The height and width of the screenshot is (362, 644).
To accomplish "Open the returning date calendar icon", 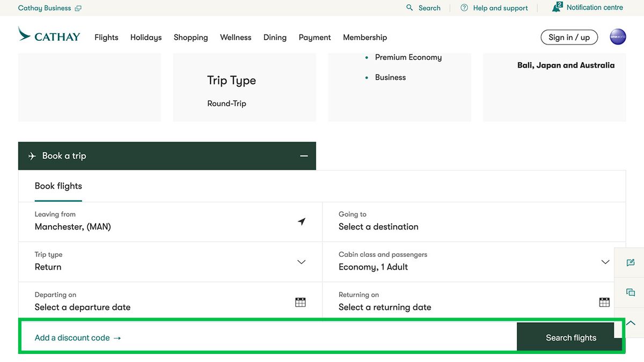I will tap(604, 302).
